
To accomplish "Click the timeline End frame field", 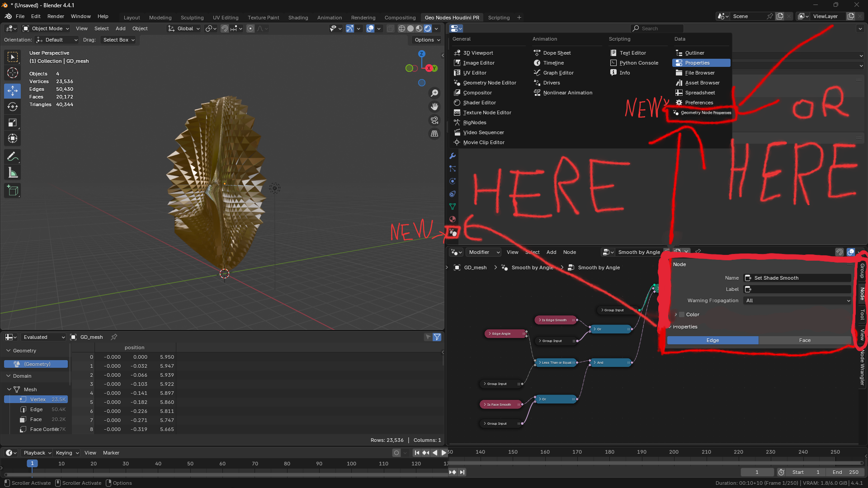I will [845, 472].
